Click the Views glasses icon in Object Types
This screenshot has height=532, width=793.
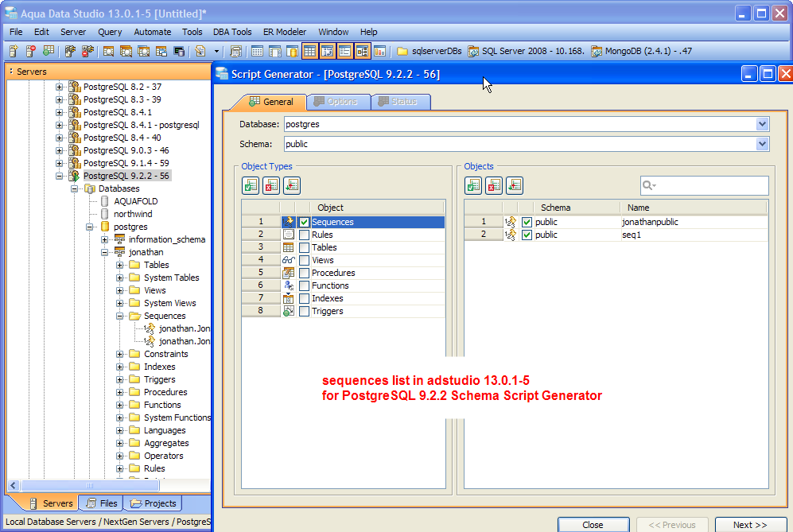[x=288, y=260]
